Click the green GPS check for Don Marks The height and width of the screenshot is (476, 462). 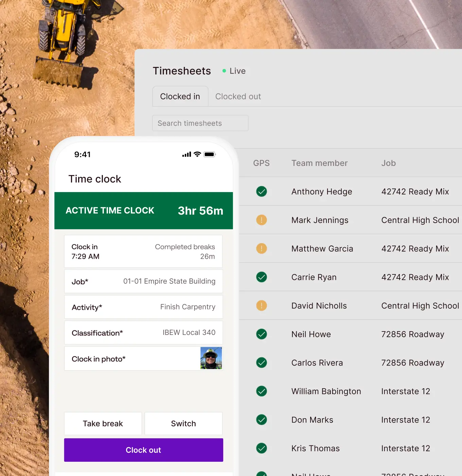click(262, 420)
